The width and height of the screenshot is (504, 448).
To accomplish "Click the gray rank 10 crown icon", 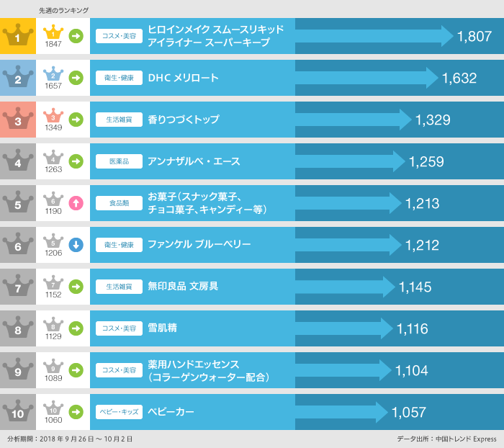I will 18,412.
